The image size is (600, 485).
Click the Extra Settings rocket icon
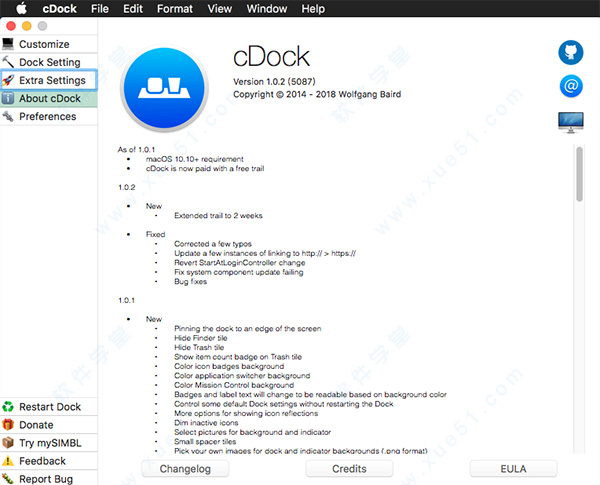[x=8, y=80]
